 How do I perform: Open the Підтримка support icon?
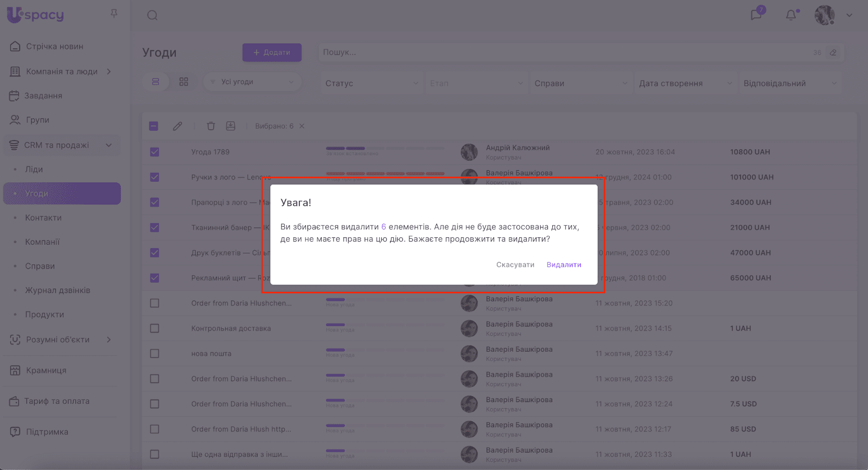(15, 432)
